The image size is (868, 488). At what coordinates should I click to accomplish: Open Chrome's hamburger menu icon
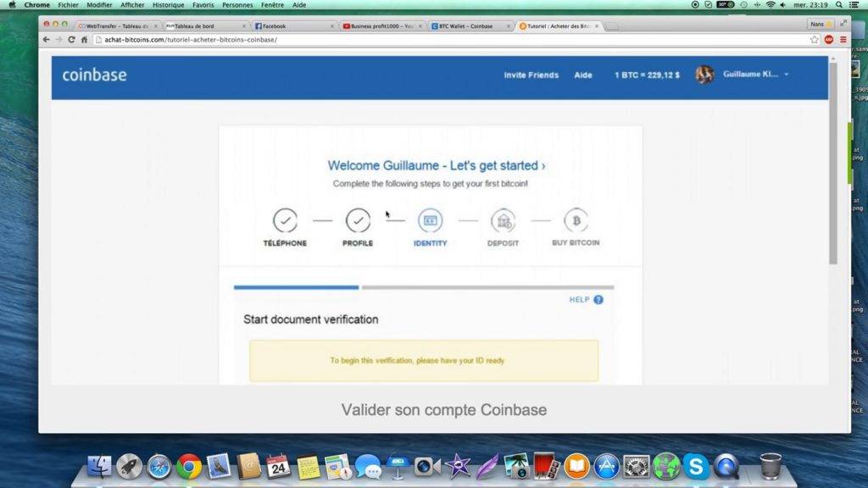click(843, 40)
